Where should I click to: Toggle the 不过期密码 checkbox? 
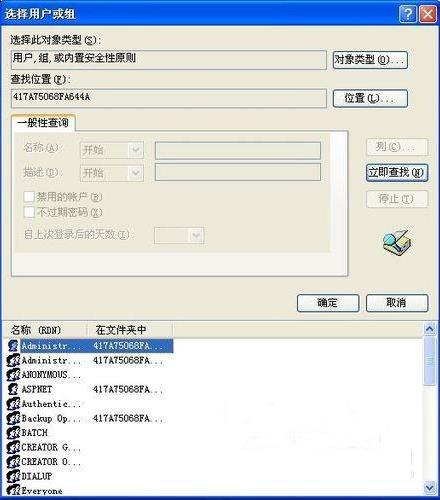coord(29,212)
